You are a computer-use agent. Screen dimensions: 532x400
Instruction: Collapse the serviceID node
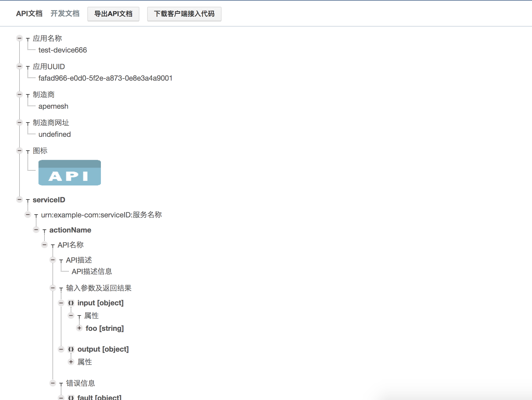[20, 199]
